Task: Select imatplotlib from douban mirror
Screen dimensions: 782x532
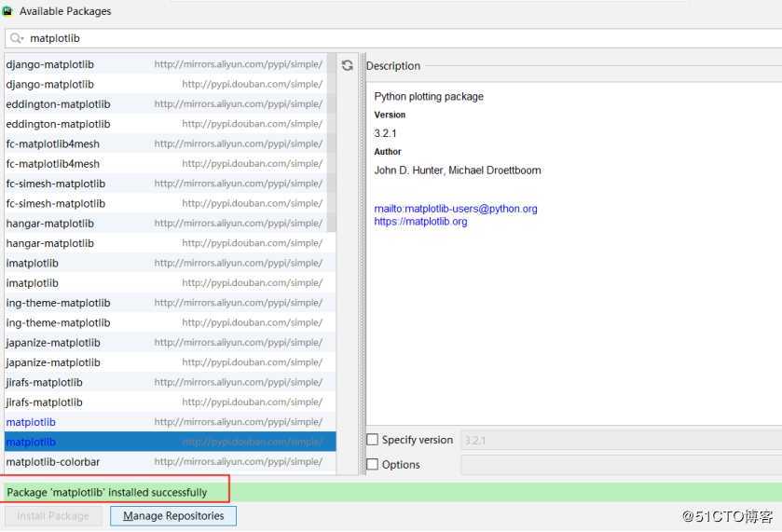Action: [170, 283]
